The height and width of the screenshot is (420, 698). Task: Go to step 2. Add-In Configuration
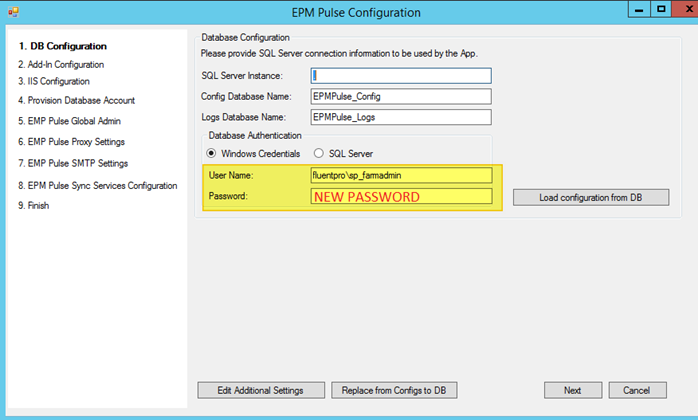coord(61,65)
